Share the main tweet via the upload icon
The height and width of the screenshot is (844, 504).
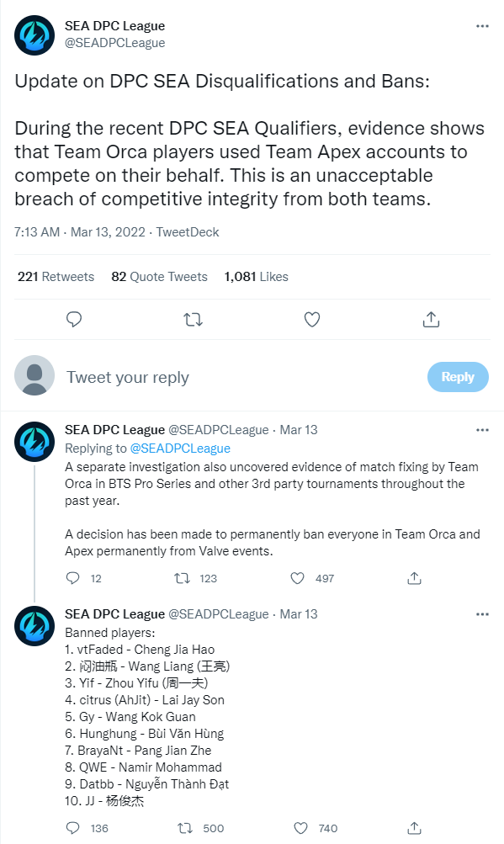pyautogui.click(x=431, y=319)
